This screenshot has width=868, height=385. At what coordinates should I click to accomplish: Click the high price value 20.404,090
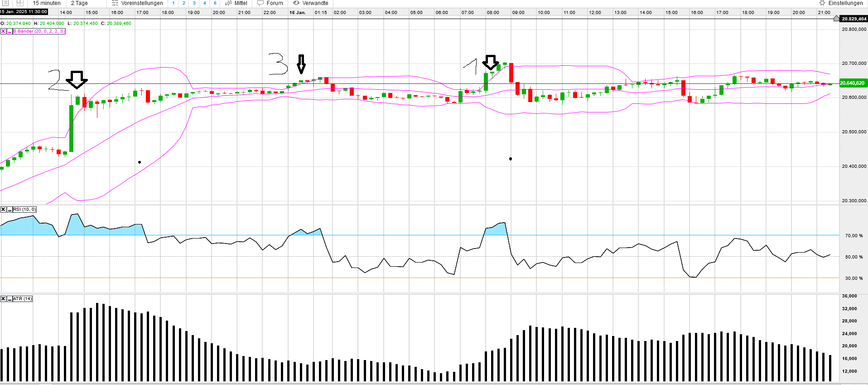(52, 24)
